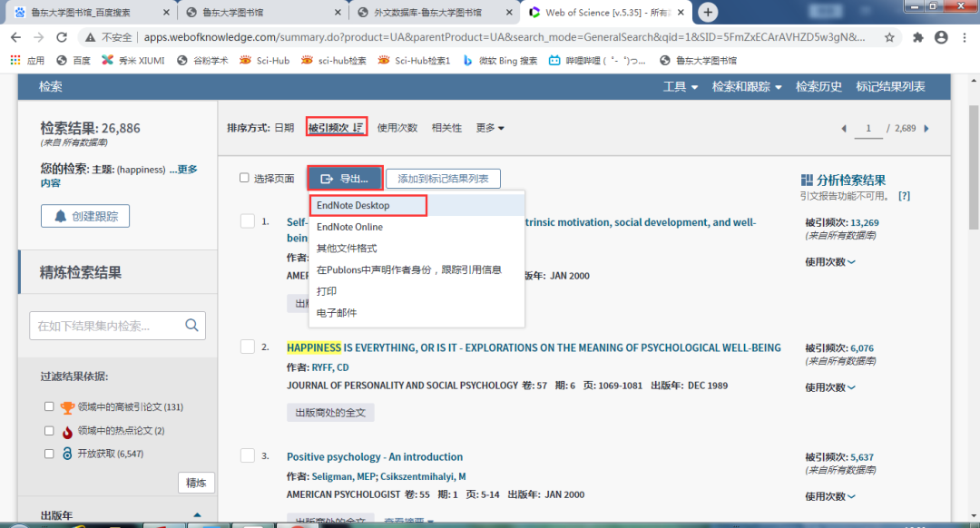Click the page vertical scrollbar thumb
This screenshot has width=980, height=528.
pyautogui.click(x=974, y=168)
